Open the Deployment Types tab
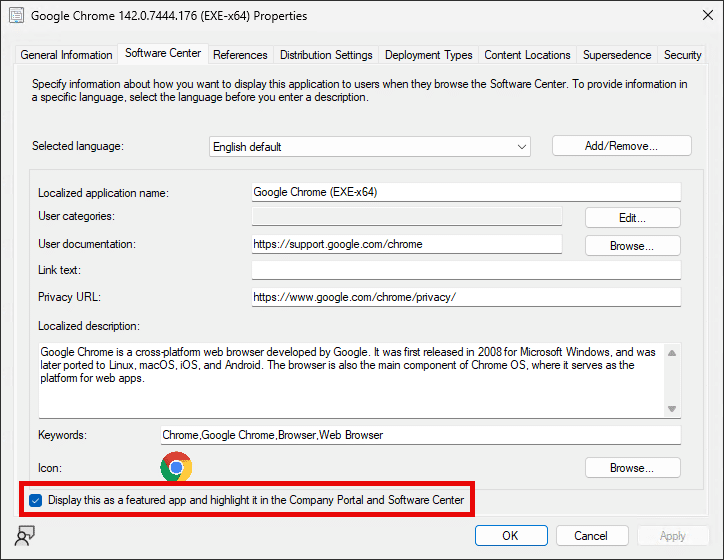Image resolution: width=724 pixels, height=560 pixels. (x=429, y=55)
